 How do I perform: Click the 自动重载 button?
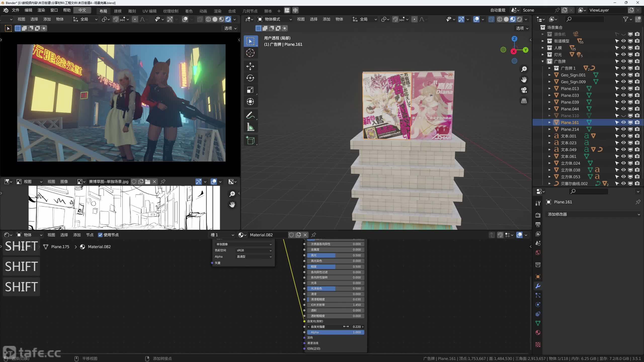498,10
